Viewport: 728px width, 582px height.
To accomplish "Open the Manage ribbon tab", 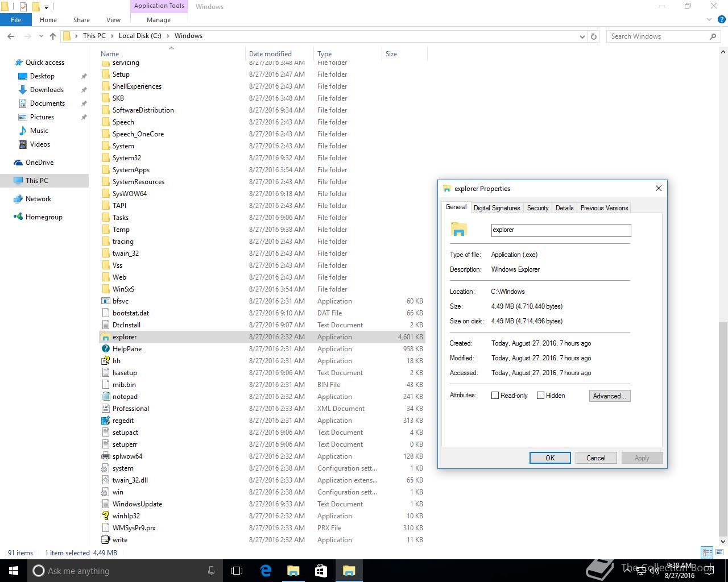I will click(x=159, y=20).
